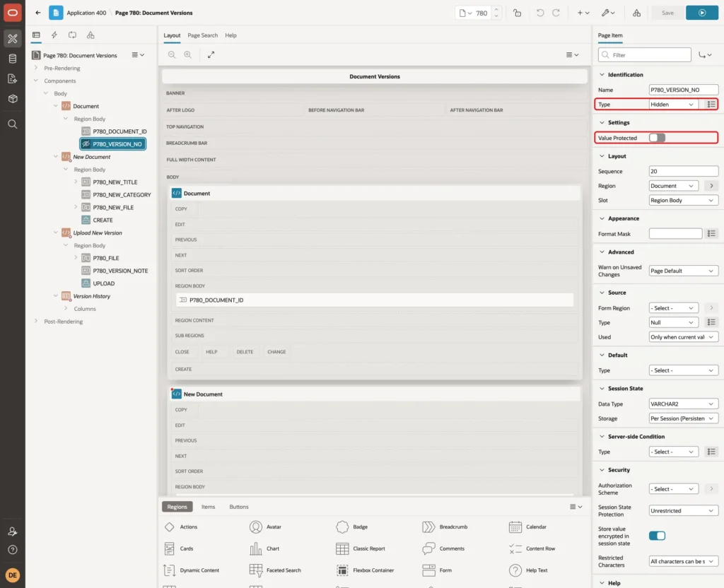Viewport: 724px width, 588px height.
Task: Open the Help tab in center pane
Action: coord(230,35)
